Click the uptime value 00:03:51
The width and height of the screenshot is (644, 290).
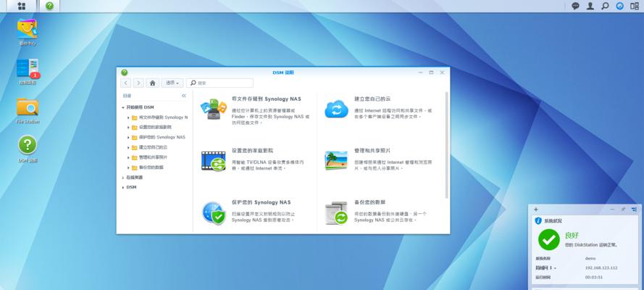pyautogui.click(x=593, y=277)
